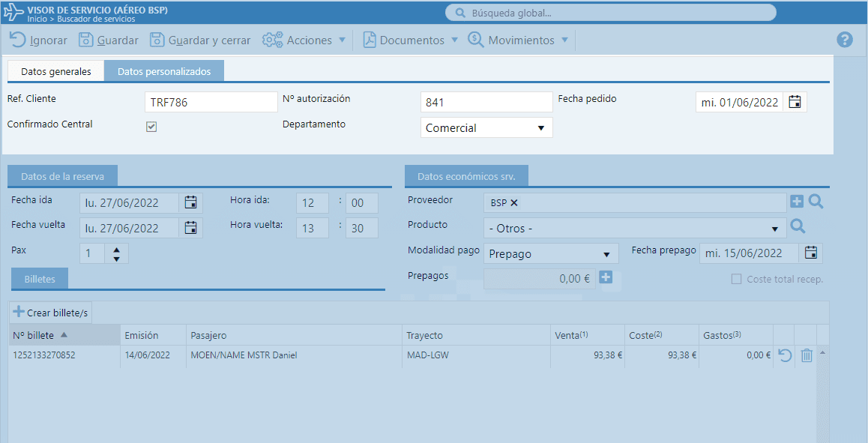Remove BSP provider tag

tap(513, 202)
